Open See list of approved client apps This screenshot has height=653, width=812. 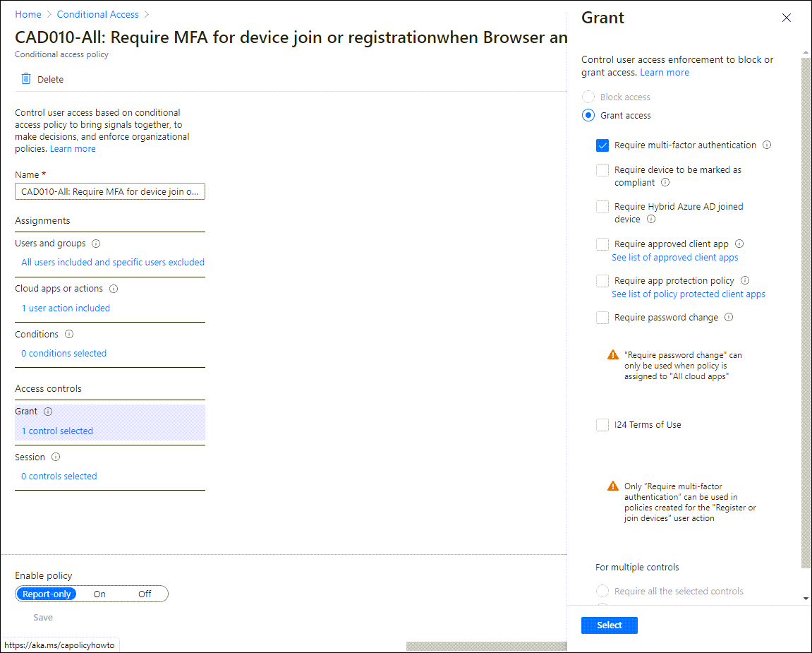coord(674,258)
